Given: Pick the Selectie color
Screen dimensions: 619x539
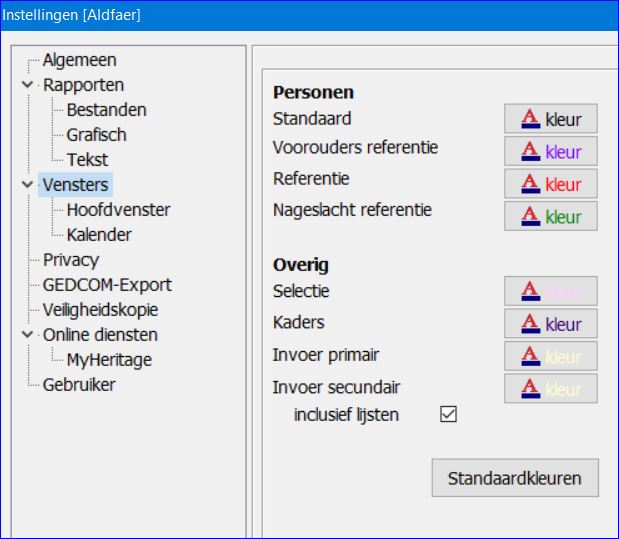Looking at the screenshot, I should click(x=550, y=292).
